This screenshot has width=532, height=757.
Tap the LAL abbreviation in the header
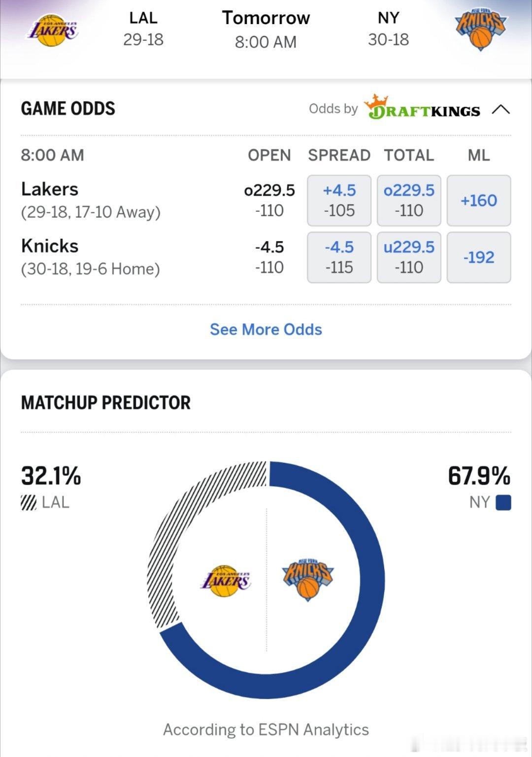click(143, 18)
